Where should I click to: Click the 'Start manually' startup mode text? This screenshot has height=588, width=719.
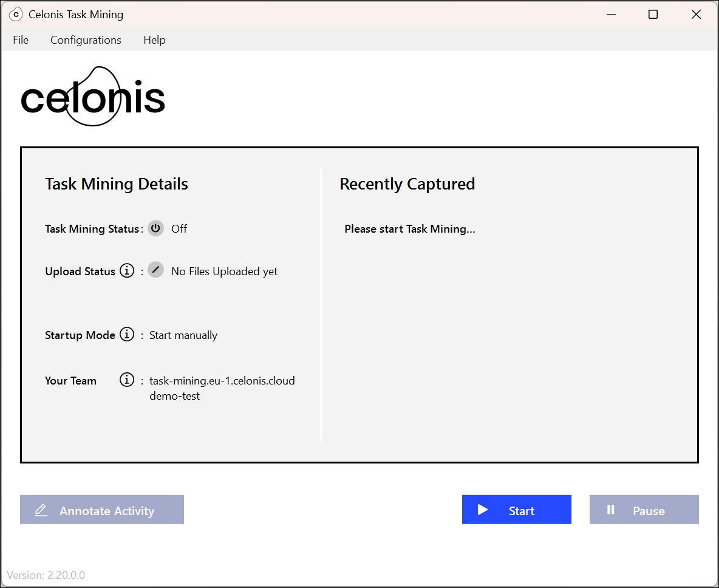tap(183, 335)
